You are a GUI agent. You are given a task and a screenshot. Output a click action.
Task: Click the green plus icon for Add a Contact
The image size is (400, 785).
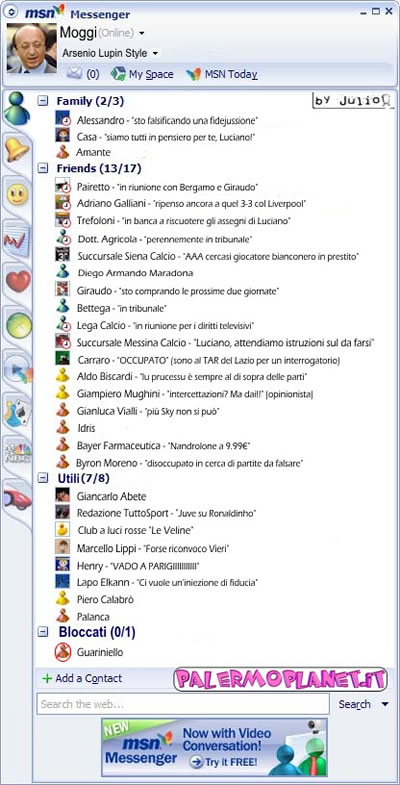[x=47, y=678]
